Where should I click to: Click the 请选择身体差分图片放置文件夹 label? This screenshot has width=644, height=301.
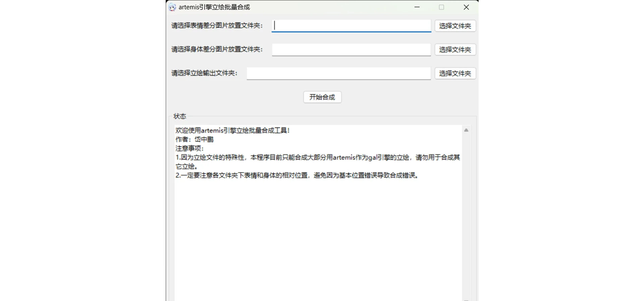(217, 50)
